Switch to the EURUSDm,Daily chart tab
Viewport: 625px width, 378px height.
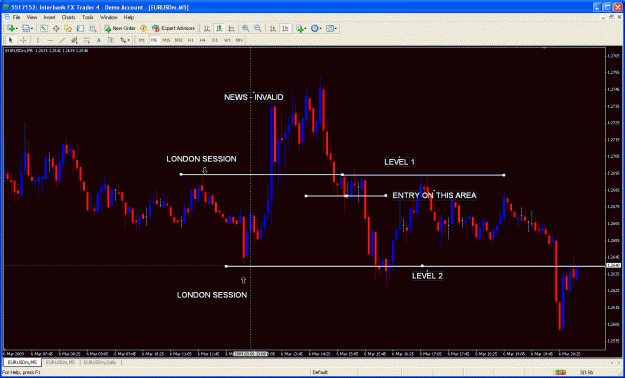coord(100,362)
